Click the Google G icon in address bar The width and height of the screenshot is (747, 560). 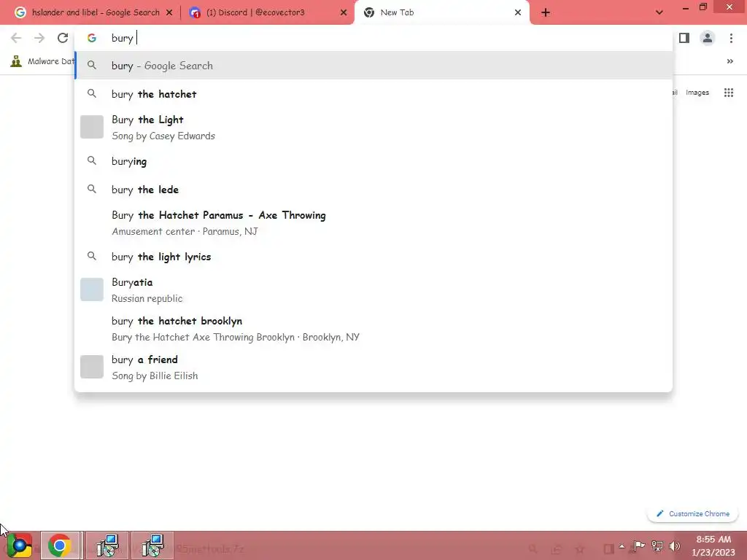[92, 38]
